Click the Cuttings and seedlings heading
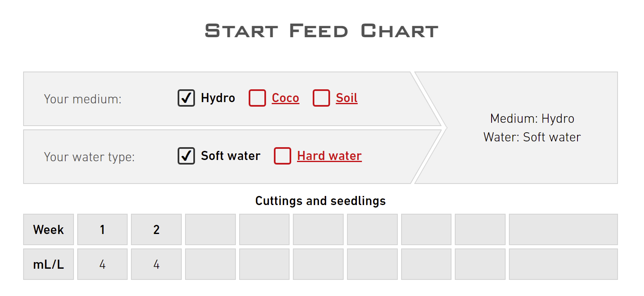The height and width of the screenshot is (296, 644). 321,201
